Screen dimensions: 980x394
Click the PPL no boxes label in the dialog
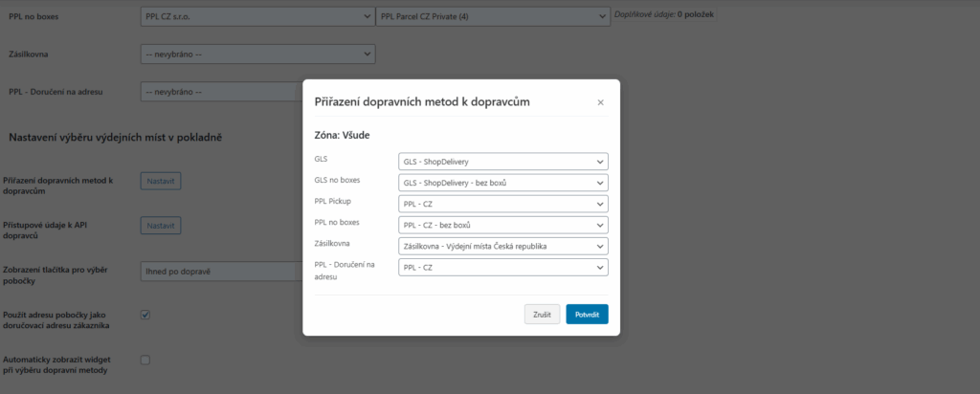click(337, 222)
